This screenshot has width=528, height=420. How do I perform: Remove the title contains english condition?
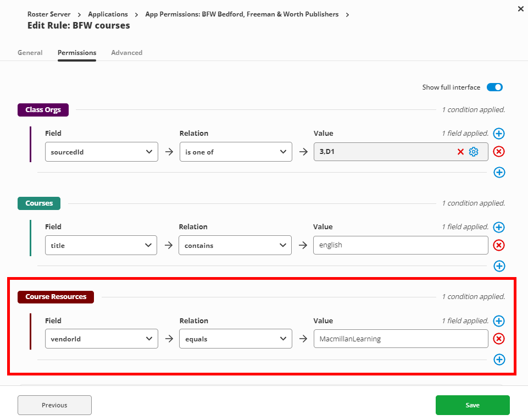[499, 245]
